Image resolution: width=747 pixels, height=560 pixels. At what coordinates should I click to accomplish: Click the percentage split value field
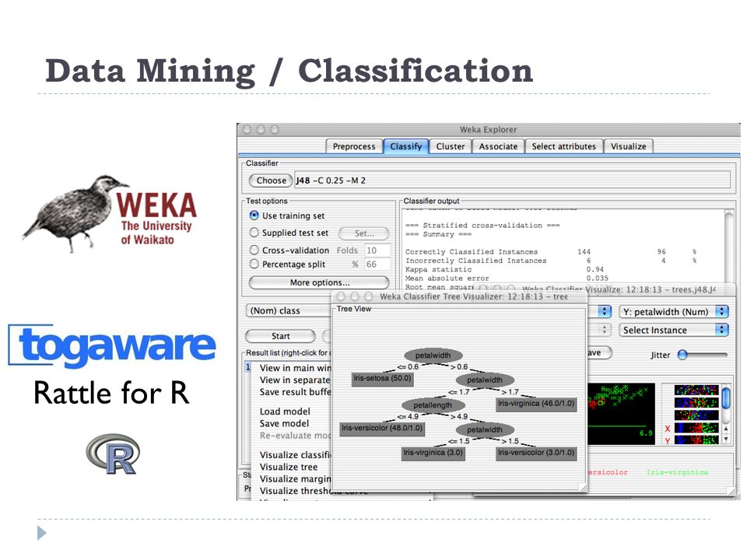[x=377, y=264]
